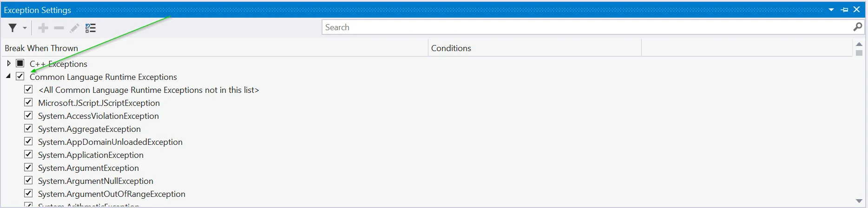The width and height of the screenshot is (868, 208).
Task: Uncheck System.ArgumentNullException checkbox
Action: click(x=28, y=181)
